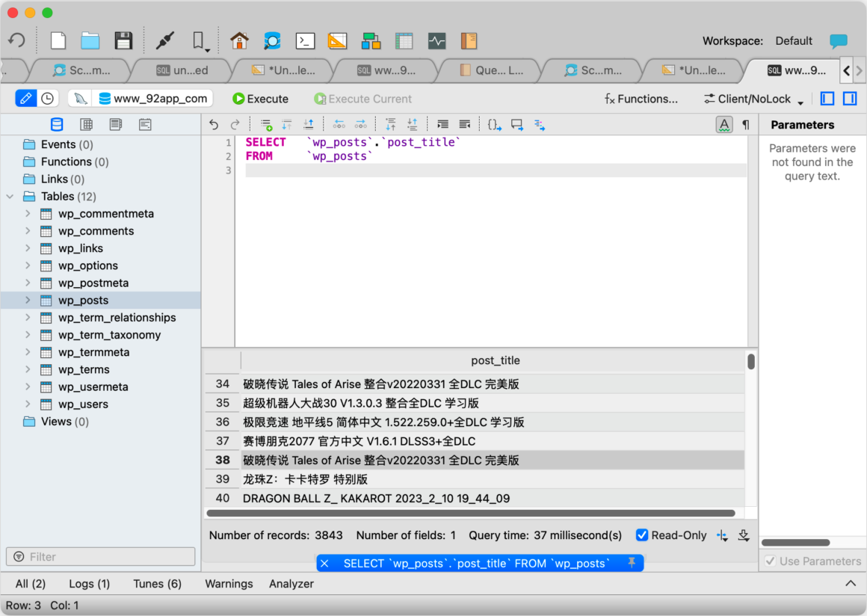
Task: Click the Execute button
Action: pos(260,99)
